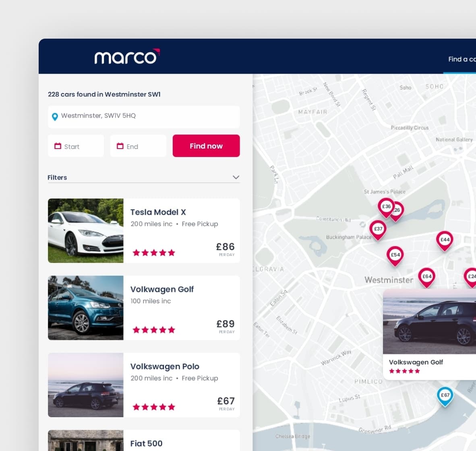Screen dimensions: 476x451
Task: Click the 100 miles inc text
Action: pyautogui.click(x=151, y=301)
